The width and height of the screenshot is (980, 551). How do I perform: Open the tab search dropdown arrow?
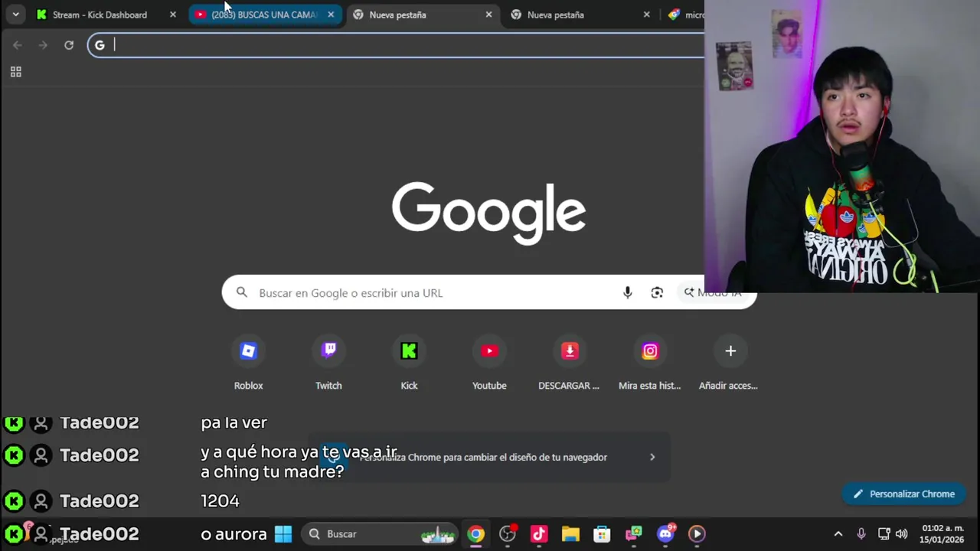coord(15,15)
